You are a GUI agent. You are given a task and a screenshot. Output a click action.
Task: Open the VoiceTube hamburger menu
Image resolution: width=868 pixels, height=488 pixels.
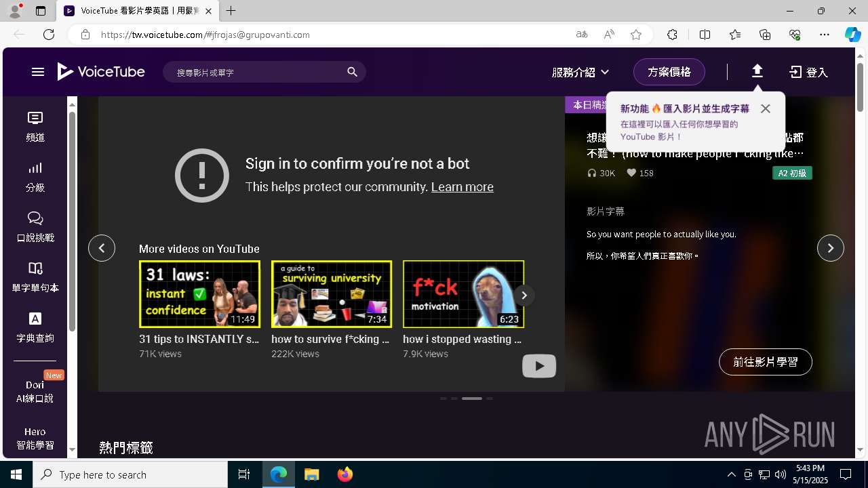38,72
